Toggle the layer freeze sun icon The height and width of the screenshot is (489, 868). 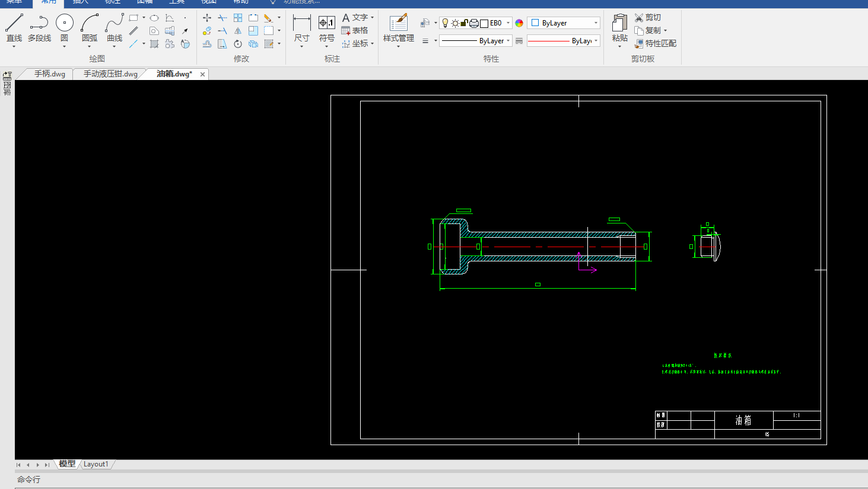[454, 23]
